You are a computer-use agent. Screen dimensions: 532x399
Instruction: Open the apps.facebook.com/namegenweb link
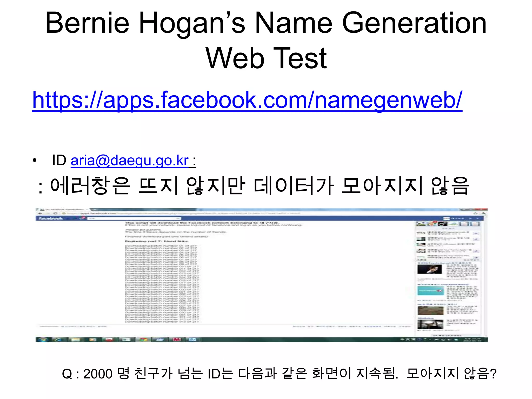[x=247, y=100]
